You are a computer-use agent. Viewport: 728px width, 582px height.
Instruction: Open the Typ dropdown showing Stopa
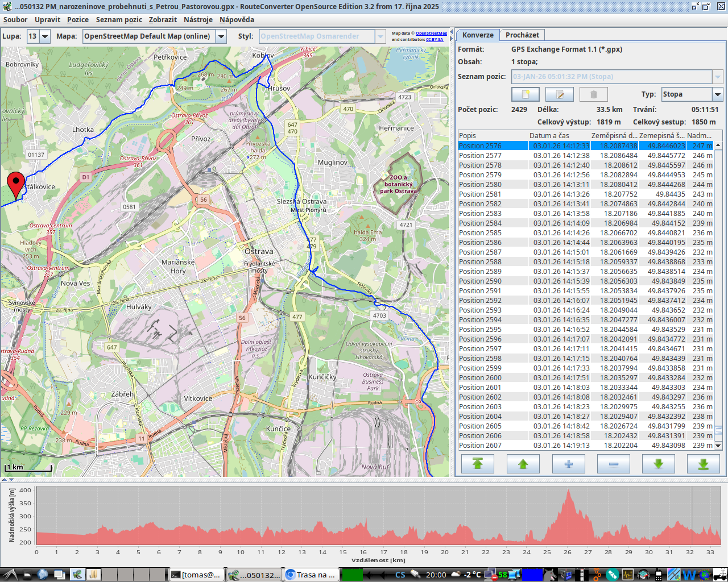click(717, 94)
